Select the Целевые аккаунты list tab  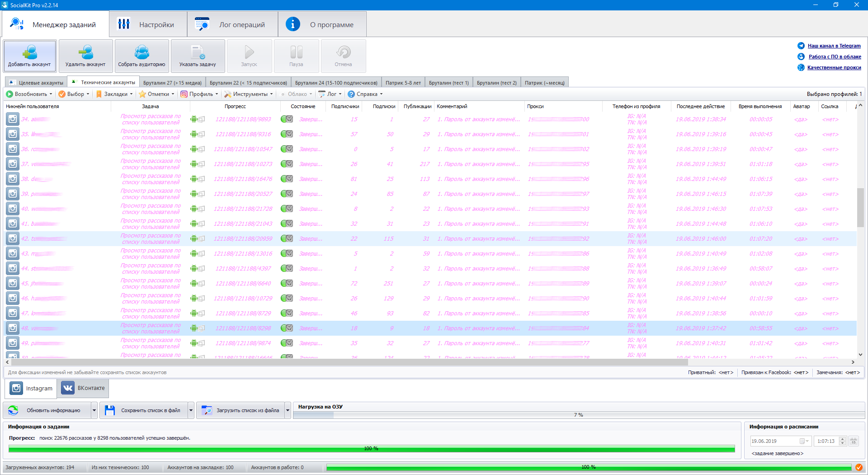[36, 83]
